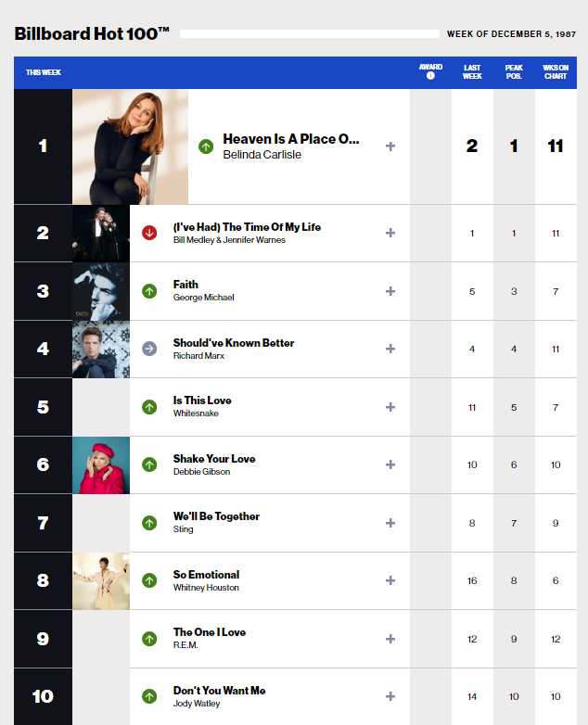Click the Last Week column header
The height and width of the screenshot is (725, 588).
(x=472, y=72)
